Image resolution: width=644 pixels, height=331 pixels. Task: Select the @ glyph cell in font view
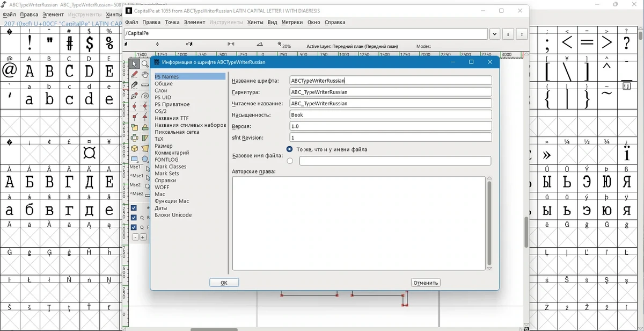pyautogui.click(x=10, y=68)
